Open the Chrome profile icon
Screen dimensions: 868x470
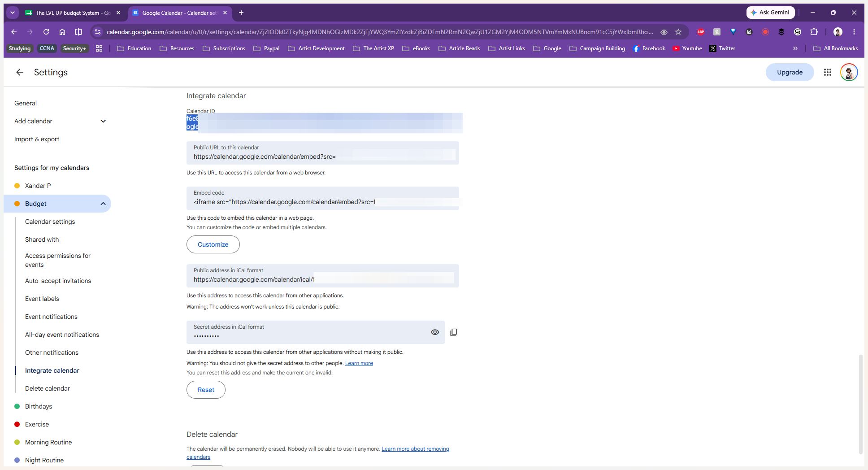point(838,32)
